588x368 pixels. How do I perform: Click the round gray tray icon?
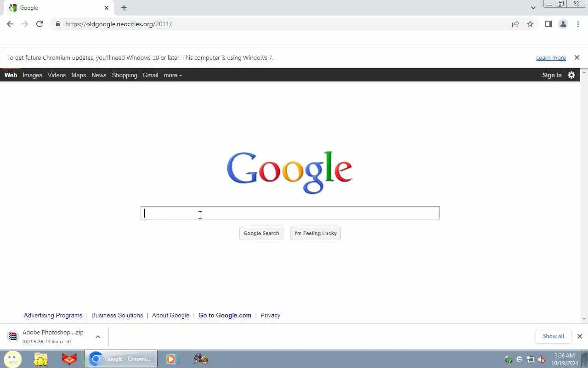click(x=520, y=359)
